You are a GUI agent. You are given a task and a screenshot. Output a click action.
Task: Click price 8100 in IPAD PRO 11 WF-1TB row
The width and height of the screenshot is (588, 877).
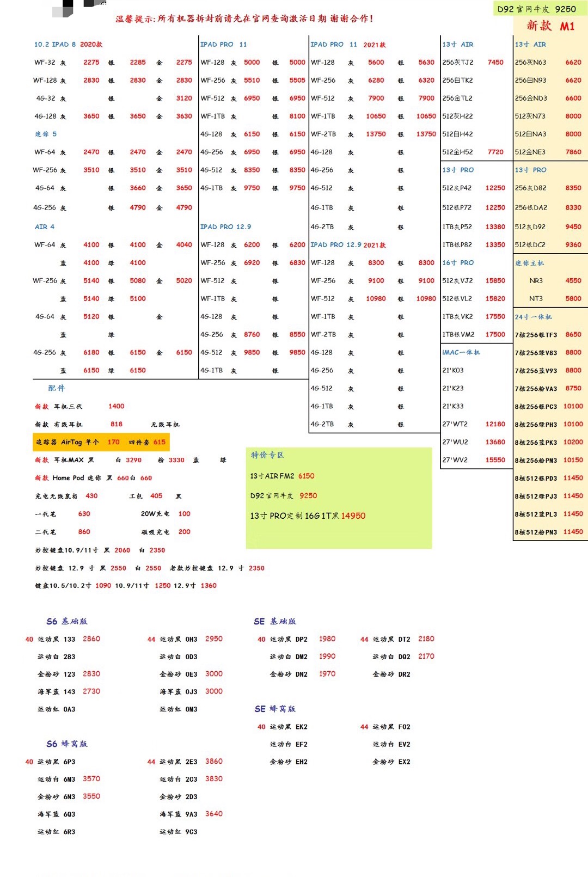click(297, 116)
